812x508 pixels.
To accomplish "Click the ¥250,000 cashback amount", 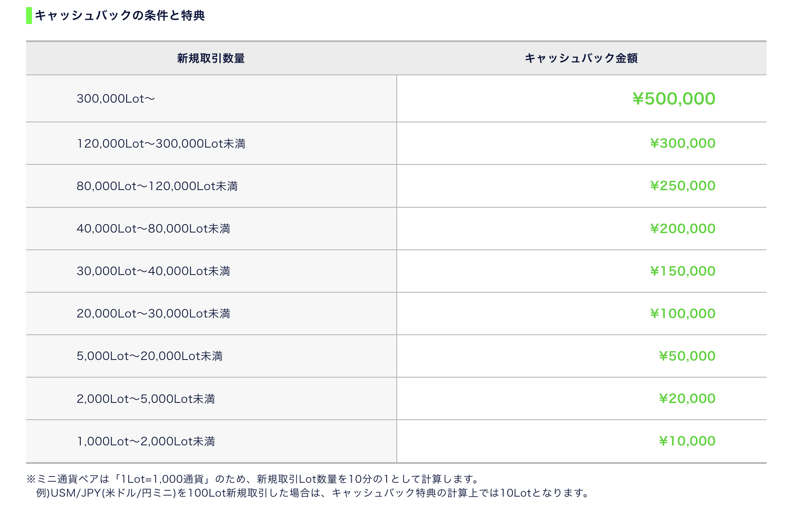I will pyautogui.click(x=682, y=186).
